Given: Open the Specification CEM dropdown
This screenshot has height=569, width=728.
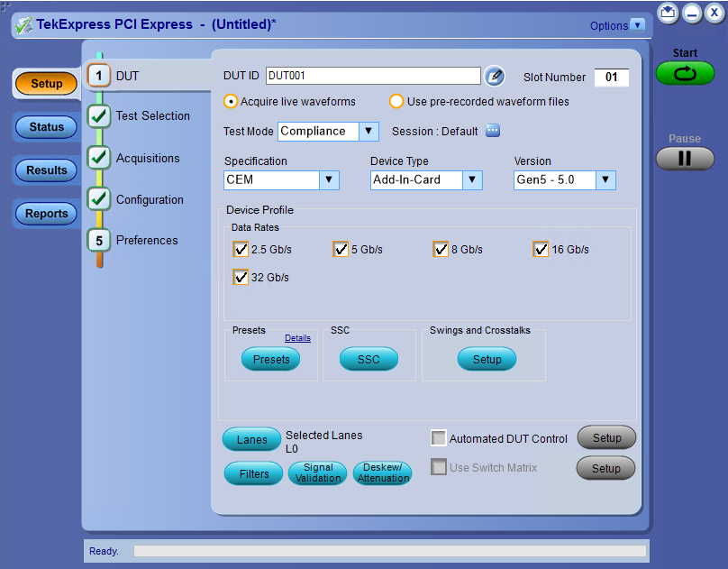Looking at the screenshot, I should point(329,180).
